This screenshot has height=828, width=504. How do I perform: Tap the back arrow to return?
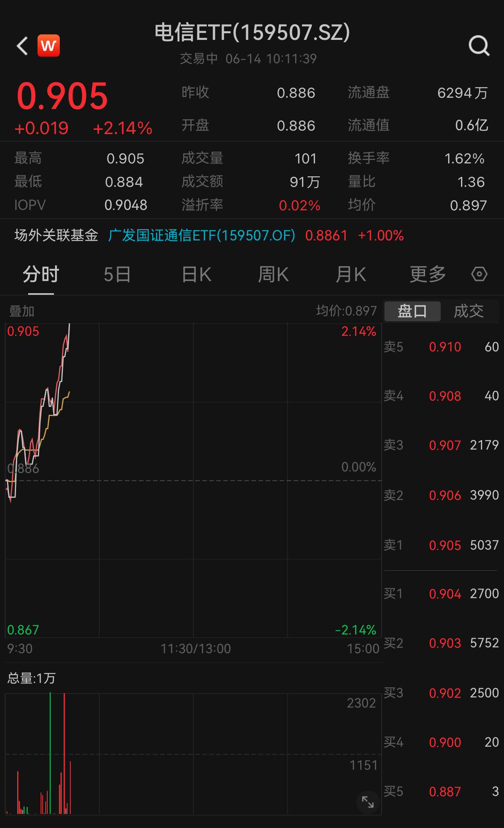pyautogui.click(x=21, y=46)
